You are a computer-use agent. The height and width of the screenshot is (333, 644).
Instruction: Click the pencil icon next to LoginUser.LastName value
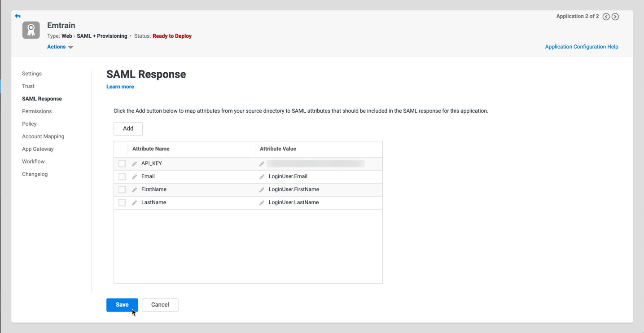point(262,202)
